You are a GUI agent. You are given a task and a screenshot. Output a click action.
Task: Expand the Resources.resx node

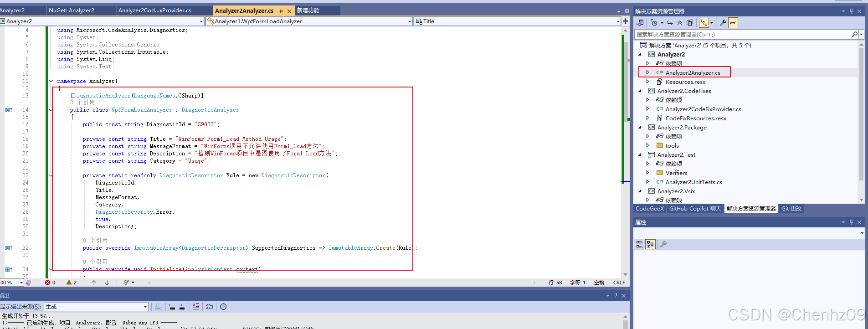[647, 82]
